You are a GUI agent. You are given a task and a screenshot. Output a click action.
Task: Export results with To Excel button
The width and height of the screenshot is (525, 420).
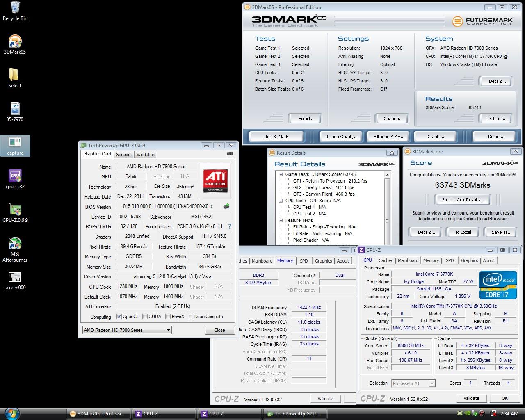click(x=463, y=232)
